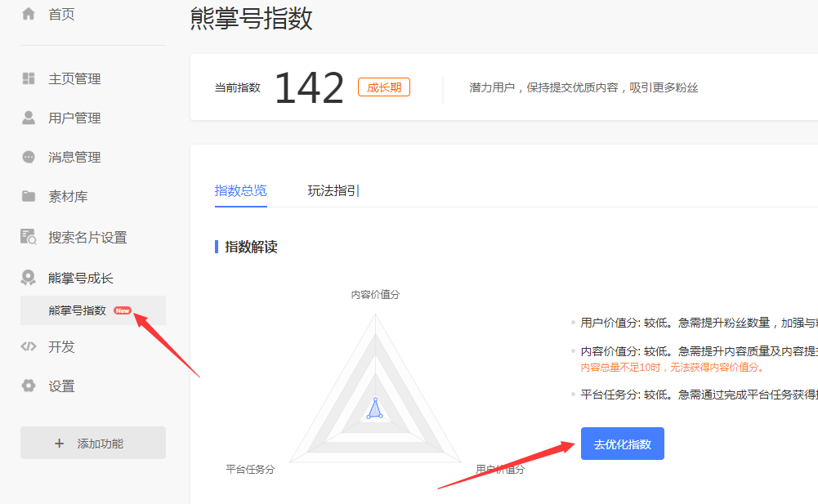Collapse the 熊掌号成长 menu section
Image resolution: width=818 pixels, height=504 pixels.
[81, 278]
